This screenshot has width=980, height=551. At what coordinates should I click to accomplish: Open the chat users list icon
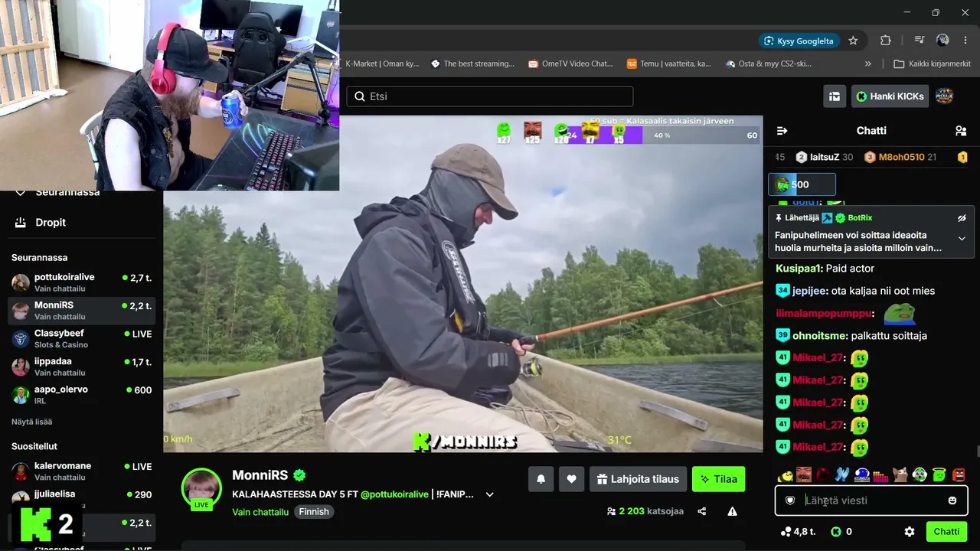(x=961, y=131)
